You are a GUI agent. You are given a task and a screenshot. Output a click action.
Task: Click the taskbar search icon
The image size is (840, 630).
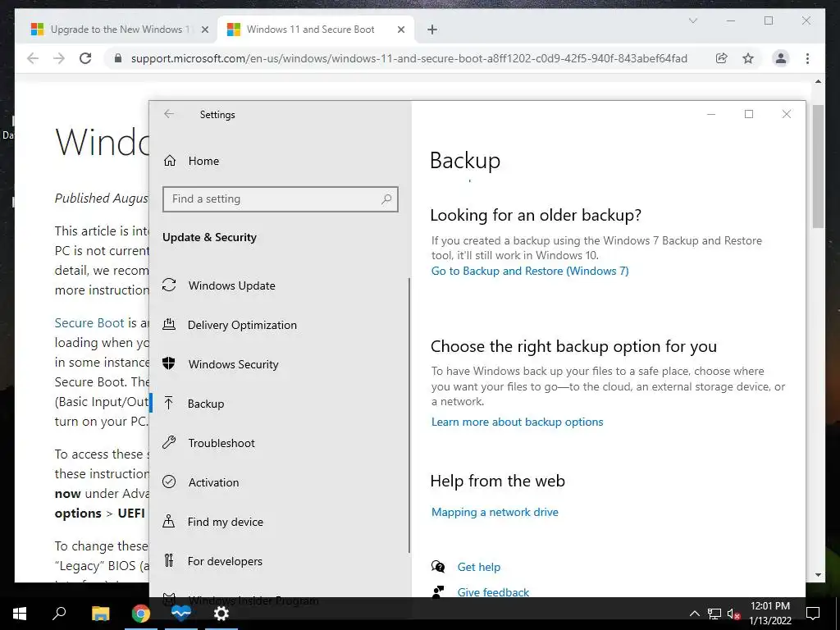(x=59, y=613)
